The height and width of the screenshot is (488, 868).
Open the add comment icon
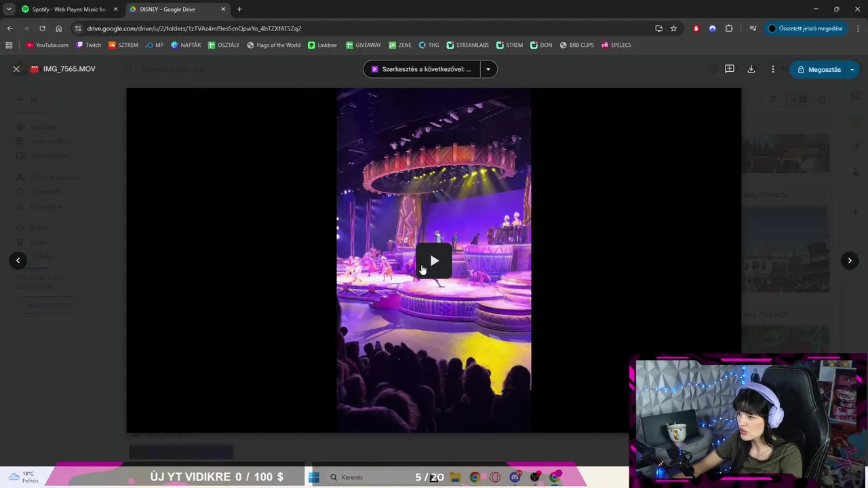tap(730, 69)
